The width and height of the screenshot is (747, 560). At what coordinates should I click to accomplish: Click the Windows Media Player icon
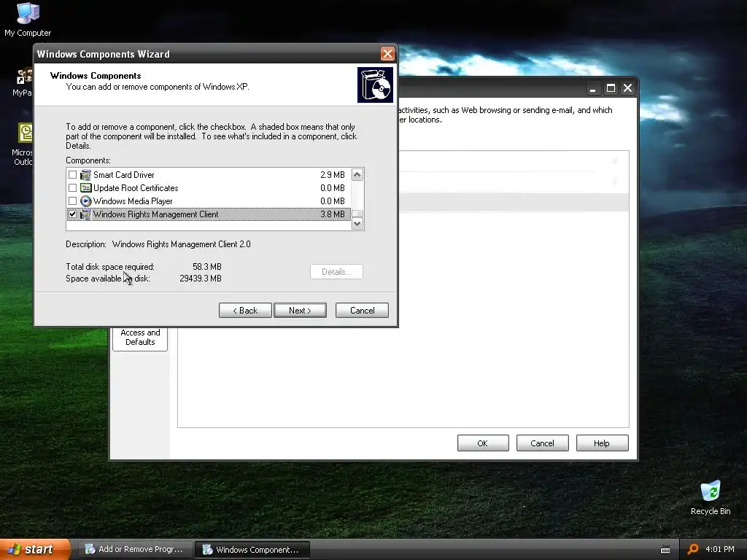tap(86, 201)
